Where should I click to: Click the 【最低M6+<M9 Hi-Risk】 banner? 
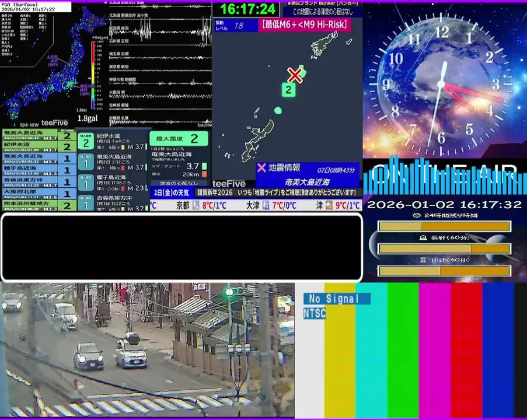tap(305, 24)
